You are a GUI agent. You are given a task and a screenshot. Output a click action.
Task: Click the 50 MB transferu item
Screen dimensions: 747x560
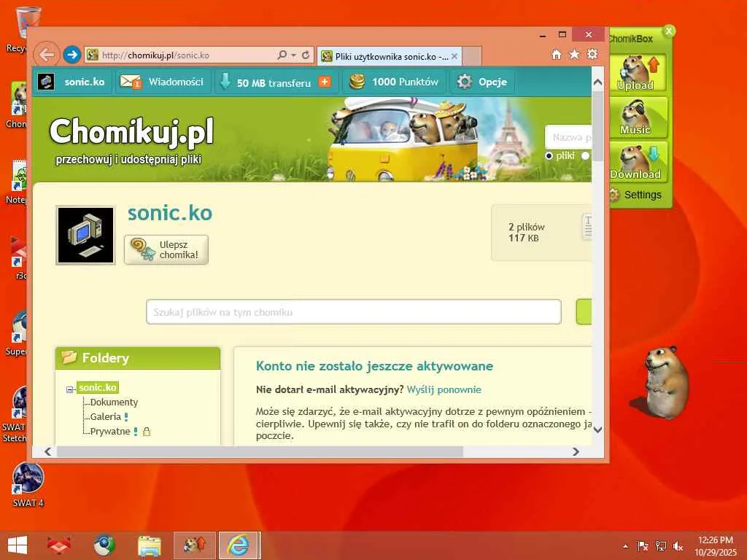point(266,82)
